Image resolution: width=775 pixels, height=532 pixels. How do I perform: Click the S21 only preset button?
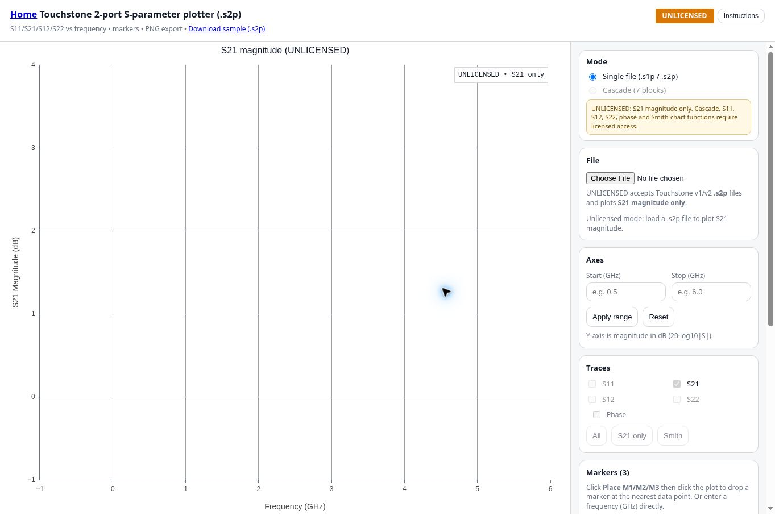pyautogui.click(x=632, y=436)
